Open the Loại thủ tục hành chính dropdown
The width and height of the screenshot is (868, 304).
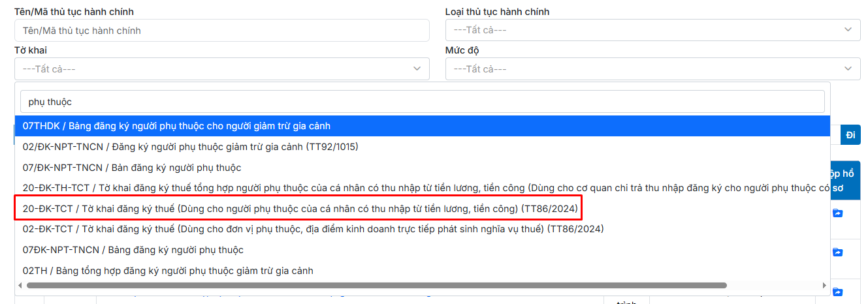click(x=653, y=31)
